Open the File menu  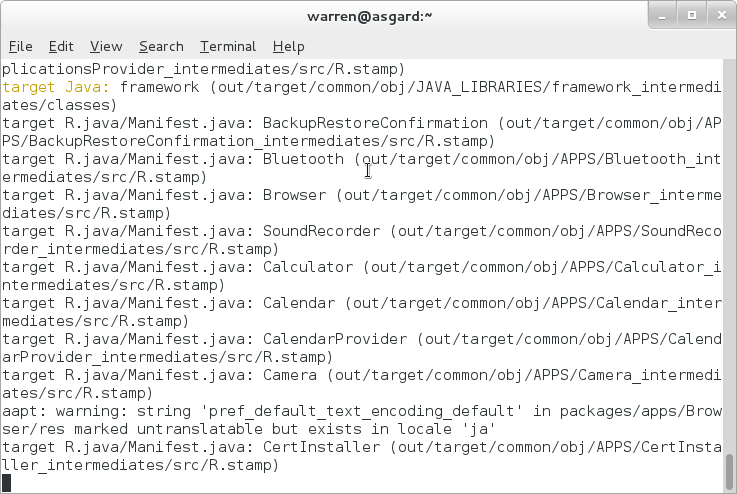(20, 46)
